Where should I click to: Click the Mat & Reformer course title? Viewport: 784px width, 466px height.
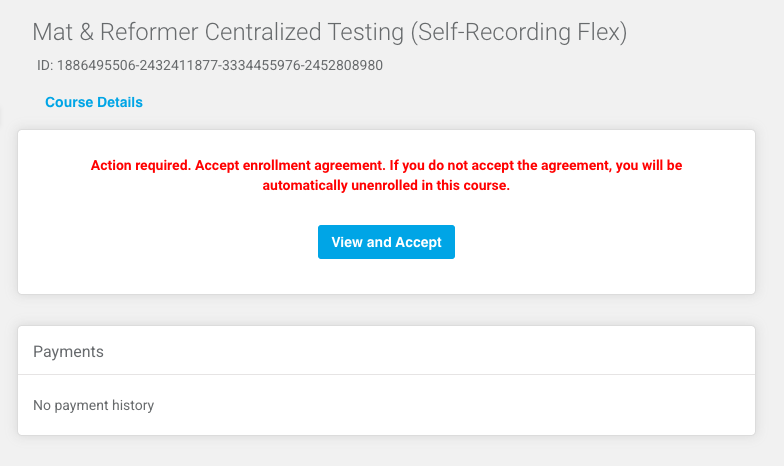pyautogui.click(x=329, y=32)
